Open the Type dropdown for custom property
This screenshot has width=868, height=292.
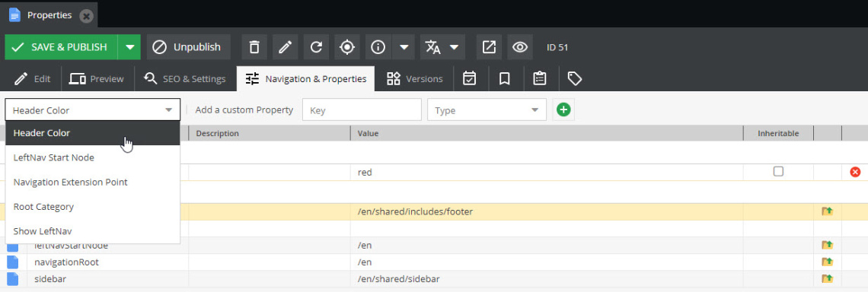pyautogui.click(x=487, y=110)
